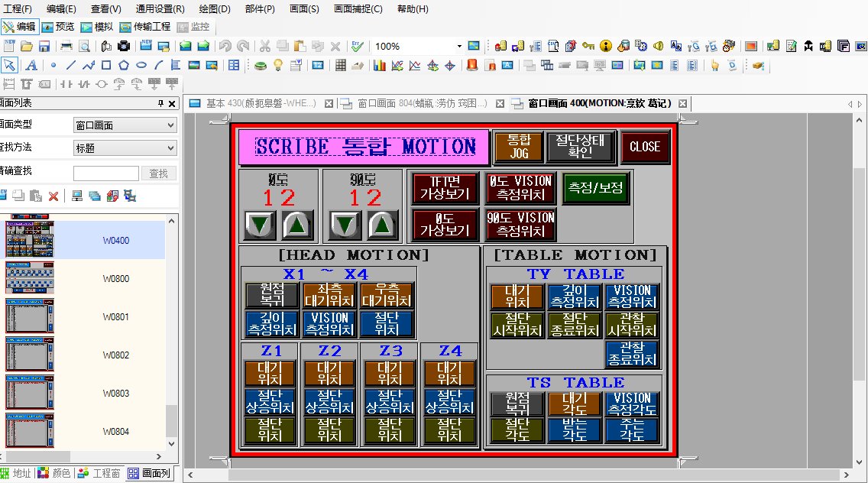This screenshot has height=483, width=868.
Task: Run error check with green checkmark icon
Action: point(357,46)
